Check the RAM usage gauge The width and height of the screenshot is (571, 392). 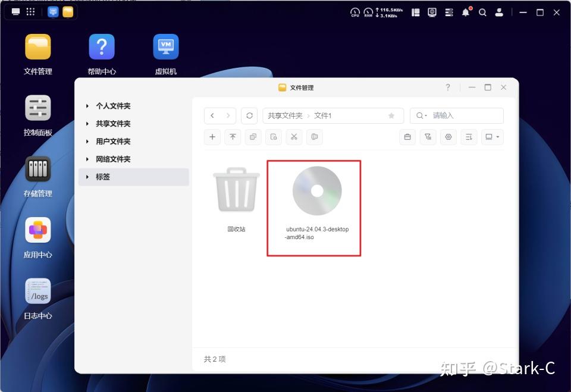point(369,12)
